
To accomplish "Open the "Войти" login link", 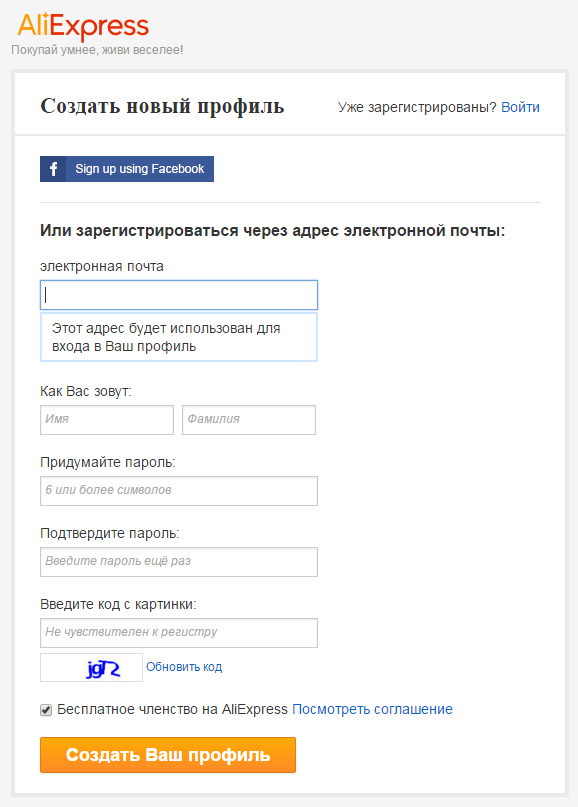I will [520, 107].
